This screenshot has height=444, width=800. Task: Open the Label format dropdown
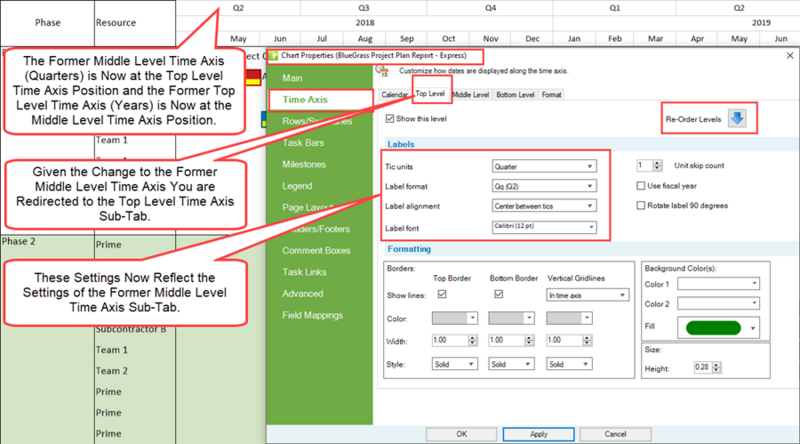pyautogui.click(x=544, y=186)
